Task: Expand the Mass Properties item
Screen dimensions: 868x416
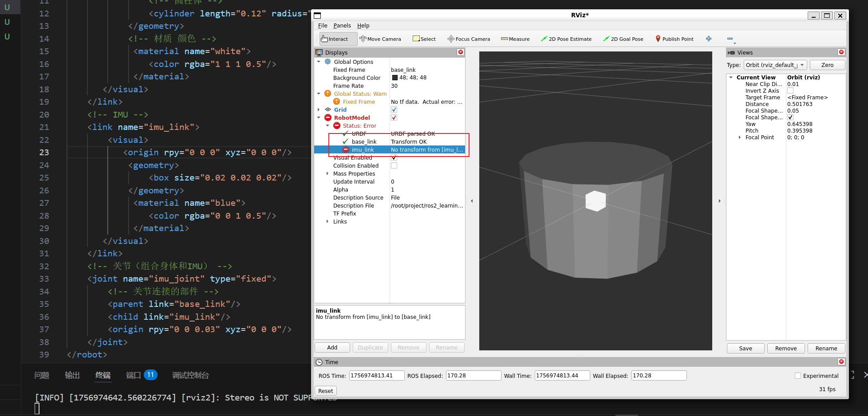Action: coord(327,174)
